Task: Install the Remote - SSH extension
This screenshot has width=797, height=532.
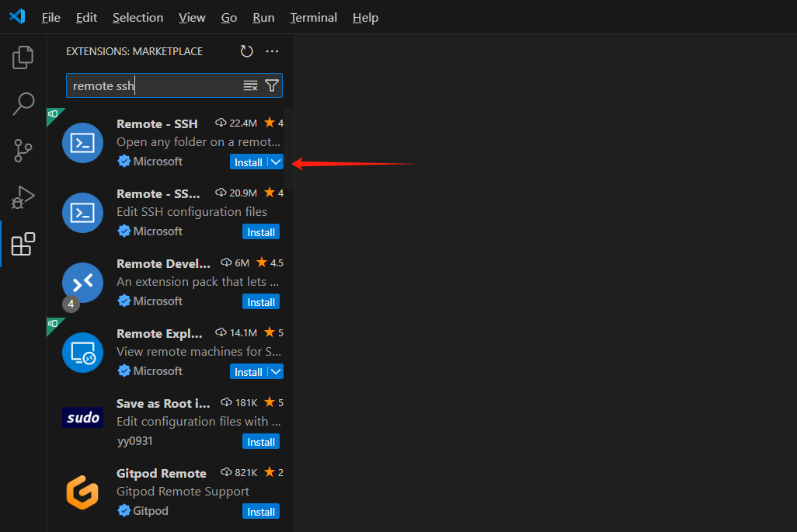Action: [x=249, y=162]
